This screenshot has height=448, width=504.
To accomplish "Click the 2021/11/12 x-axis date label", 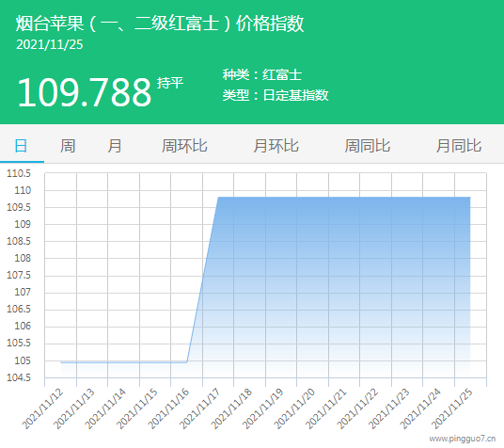I will 42,408.
